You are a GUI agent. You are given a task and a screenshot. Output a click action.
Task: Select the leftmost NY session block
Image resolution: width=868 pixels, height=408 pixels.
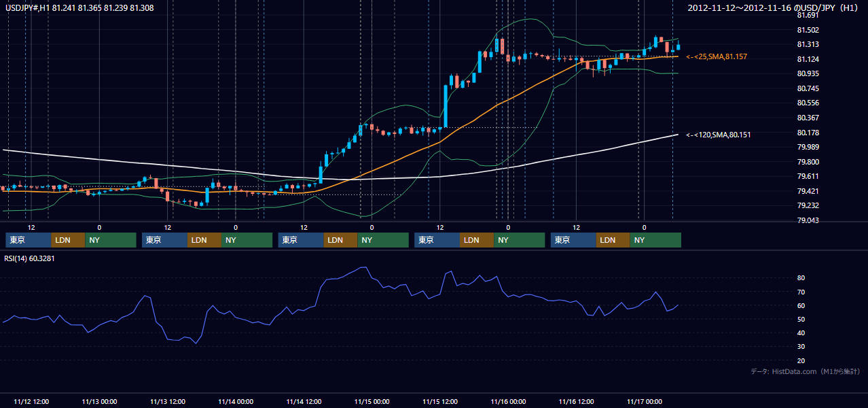click(x=110, y=240)
